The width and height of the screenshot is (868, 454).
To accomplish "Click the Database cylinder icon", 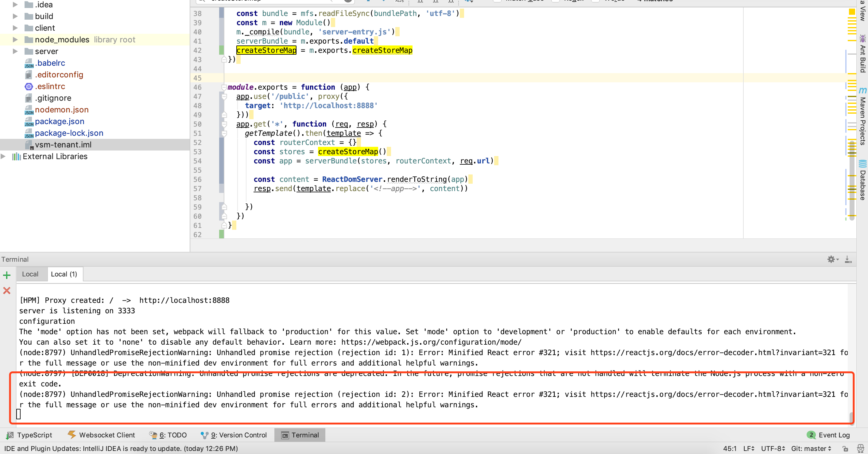I will [x=862, y=164].
